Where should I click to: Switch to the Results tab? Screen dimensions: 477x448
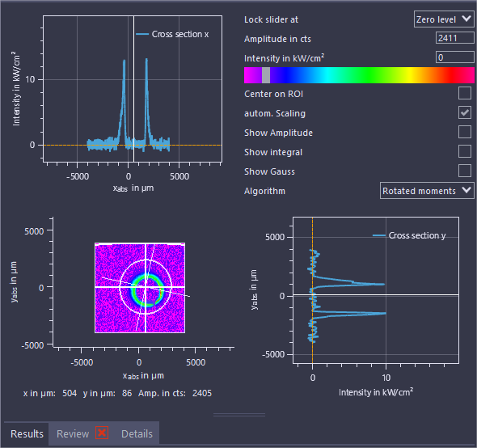coord(27,433)
